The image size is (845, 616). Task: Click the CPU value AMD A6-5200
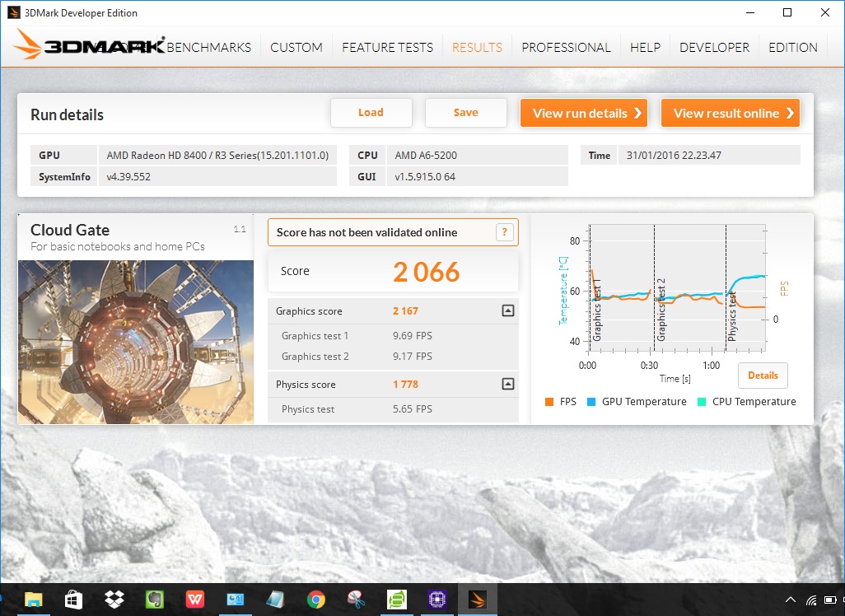pos(426,155)
